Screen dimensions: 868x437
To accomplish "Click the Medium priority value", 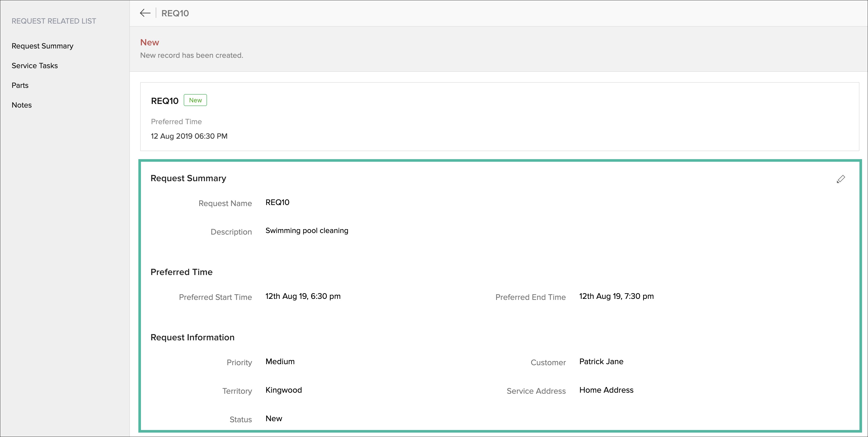I will click(x=280, y=362).
